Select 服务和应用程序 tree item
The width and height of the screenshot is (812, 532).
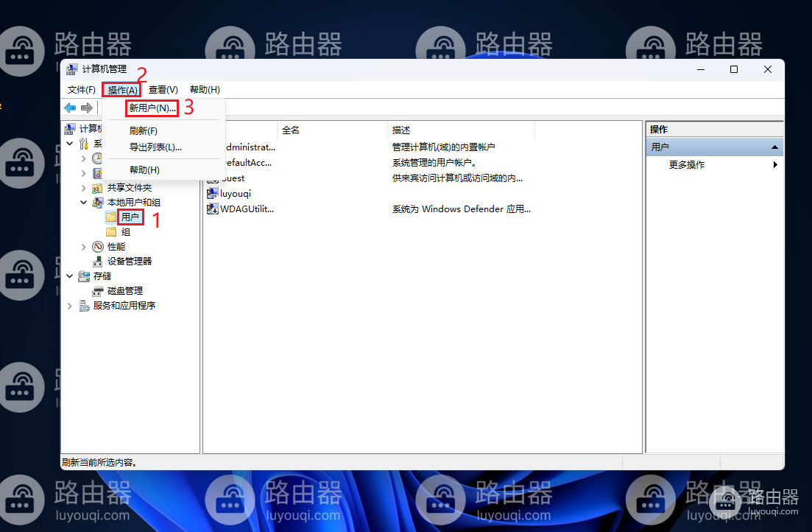(124, 306)
